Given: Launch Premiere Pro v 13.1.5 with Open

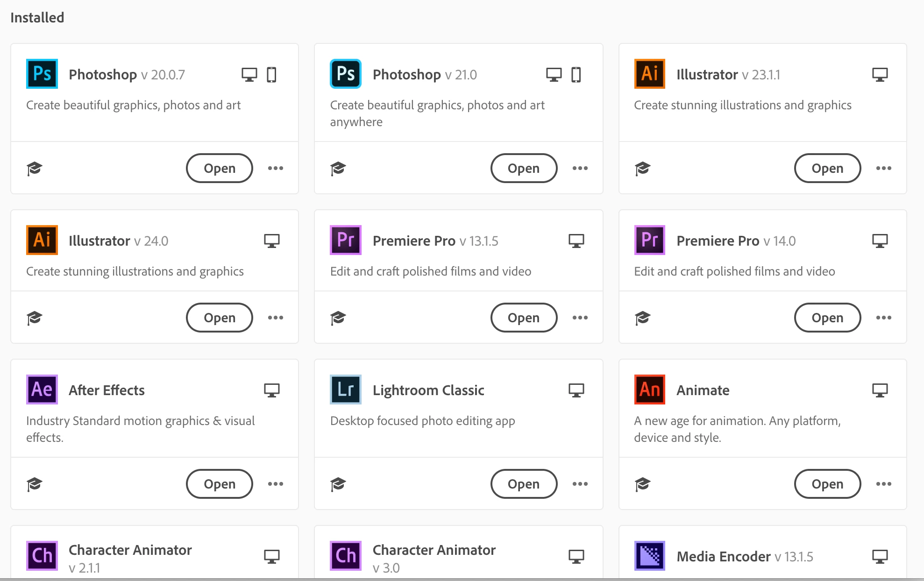Looking at the screenshot, I should pyautogui.click(x=523, y=318).
